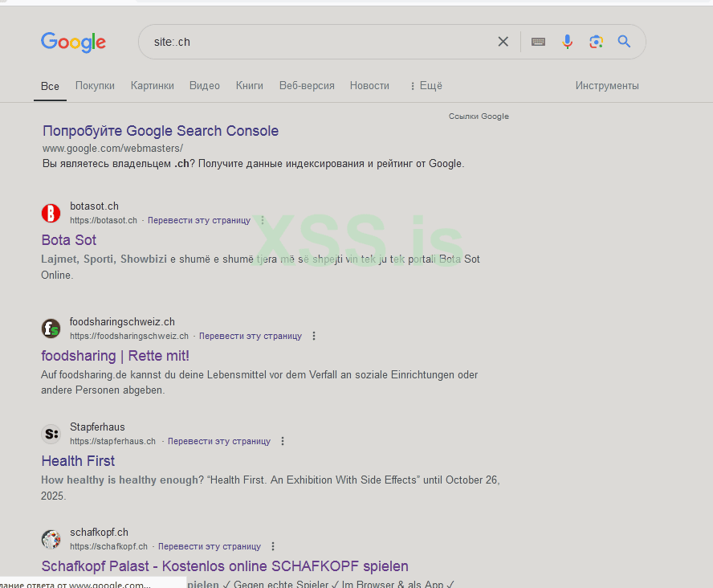Click the Ссылки Google label
Viewport: 713px width, 588px height.
click(x=479, y=116)
